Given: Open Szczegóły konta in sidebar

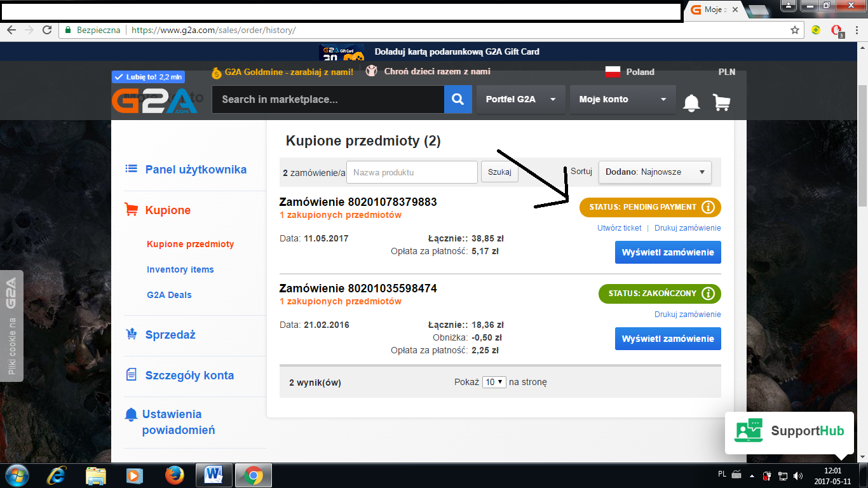Looking at the screenshot, I should 189,376.
